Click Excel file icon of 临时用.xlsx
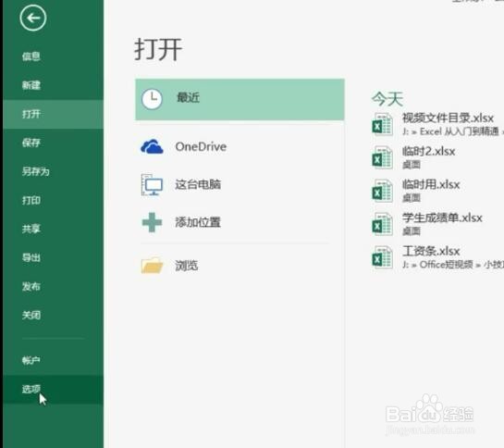 click(382, 191)
